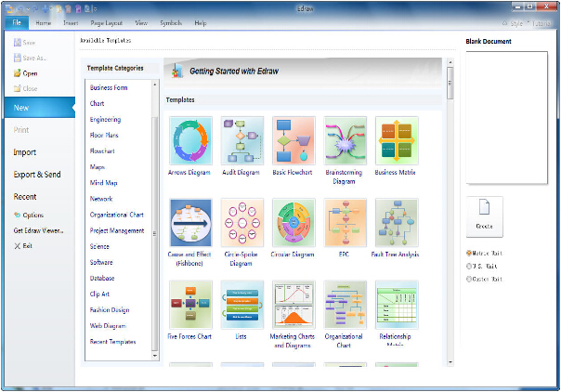Click the Create blank document button

coord(485,216)
